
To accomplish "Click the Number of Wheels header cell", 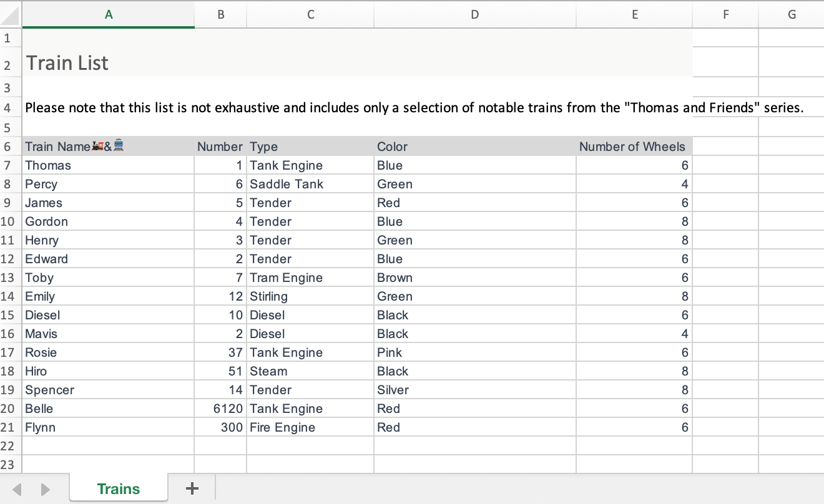I will click(x=632, y=147).
